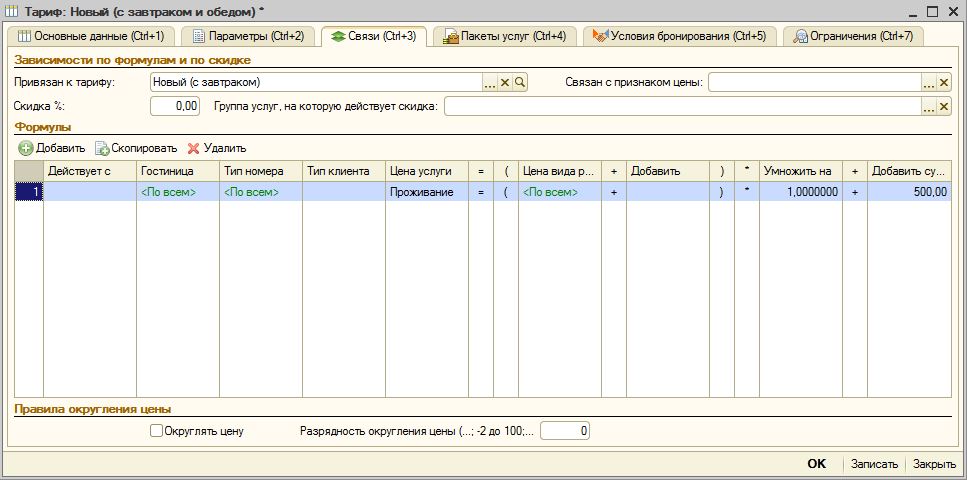
Task: Click the Добавить су... column header
Action: point(910,172)
